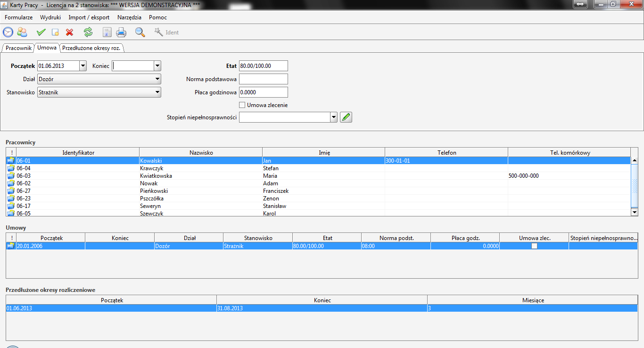Sort employees by Identyfikator column header

tap(78, 152)
